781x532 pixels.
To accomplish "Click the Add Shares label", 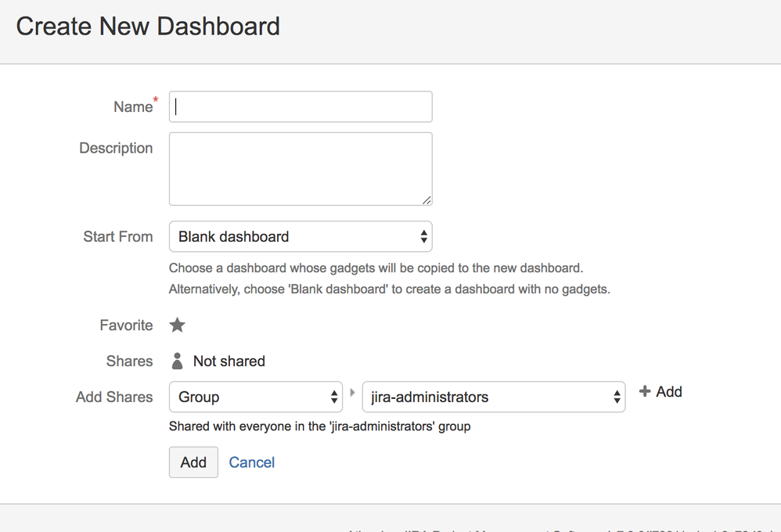I will coord(114,397).
